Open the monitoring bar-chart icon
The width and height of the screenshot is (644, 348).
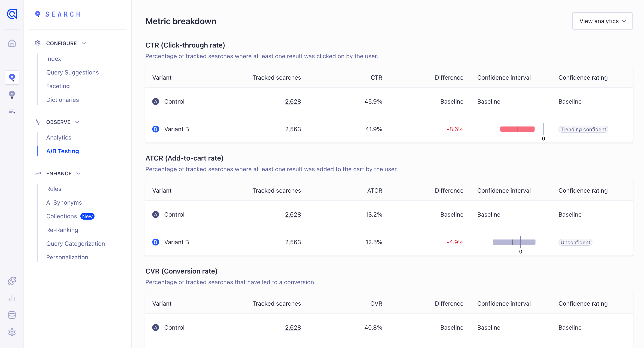[12, 298]
